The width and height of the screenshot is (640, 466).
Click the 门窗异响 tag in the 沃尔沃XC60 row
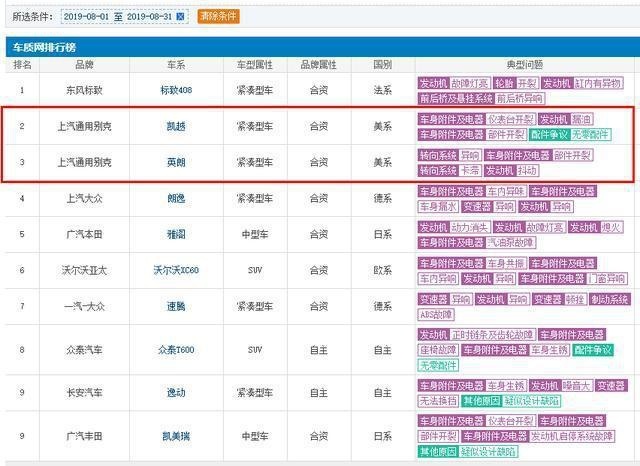[x=607, y=278]
